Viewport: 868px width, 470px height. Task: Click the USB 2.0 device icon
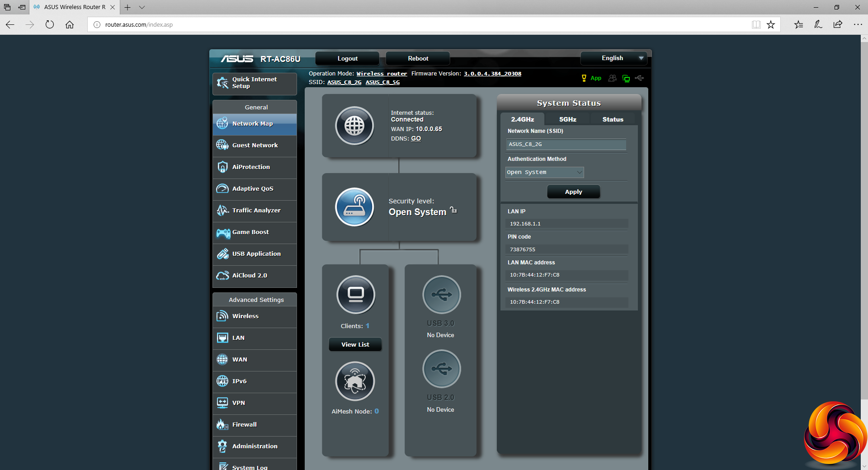[441, 369]
